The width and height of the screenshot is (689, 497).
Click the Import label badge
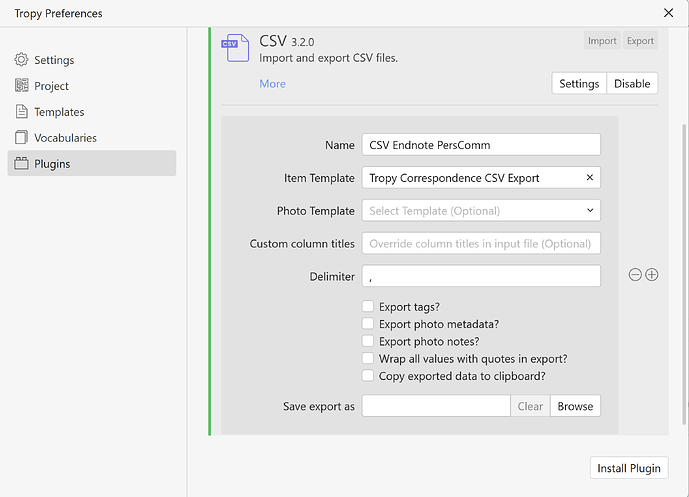coord(602,40)
